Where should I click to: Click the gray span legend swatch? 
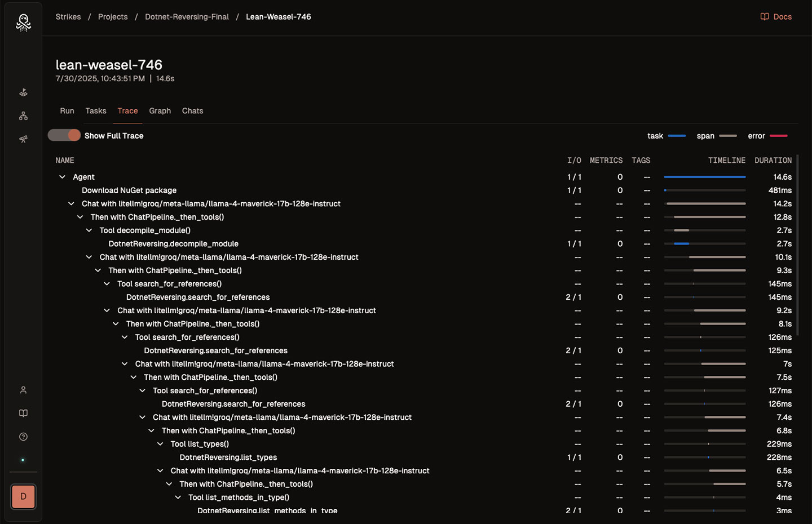[x=728, y=136]
